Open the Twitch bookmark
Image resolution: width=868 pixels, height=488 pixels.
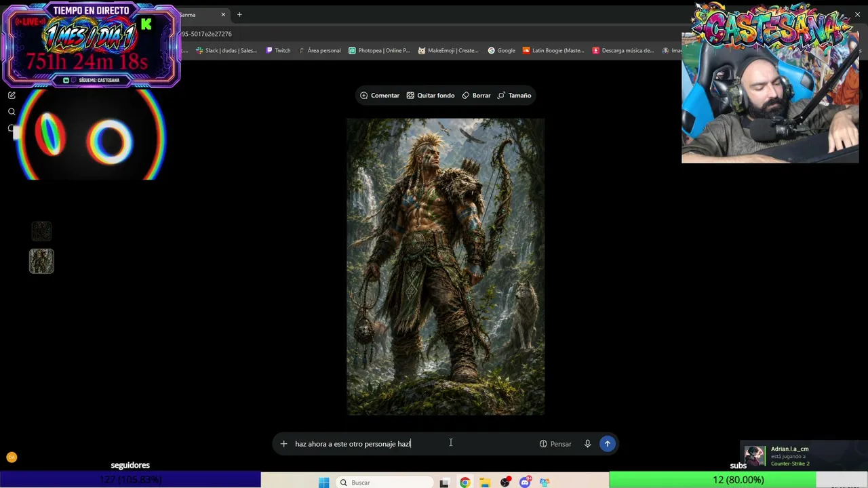[278, 50]
